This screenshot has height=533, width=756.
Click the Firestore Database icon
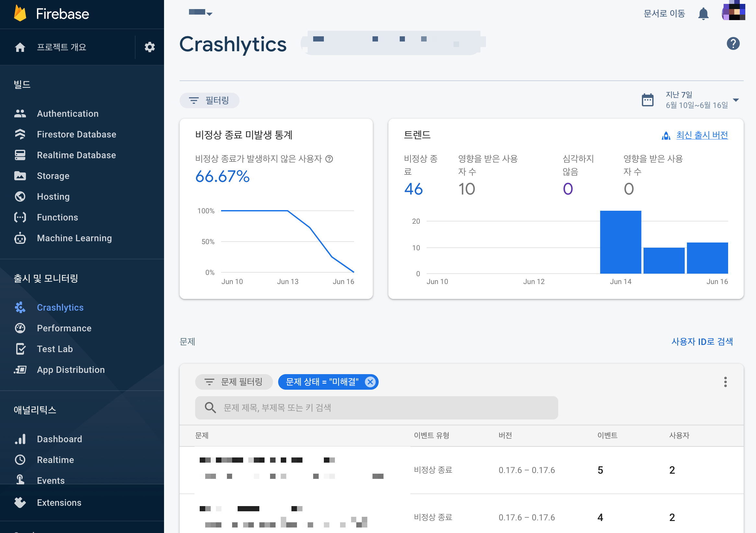[20, 134]
